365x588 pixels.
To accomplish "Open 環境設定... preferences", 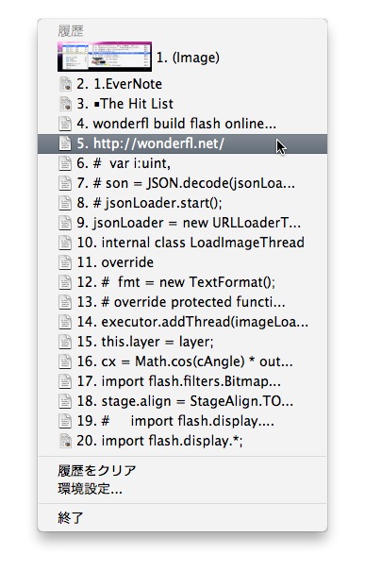I will point(90,489).
